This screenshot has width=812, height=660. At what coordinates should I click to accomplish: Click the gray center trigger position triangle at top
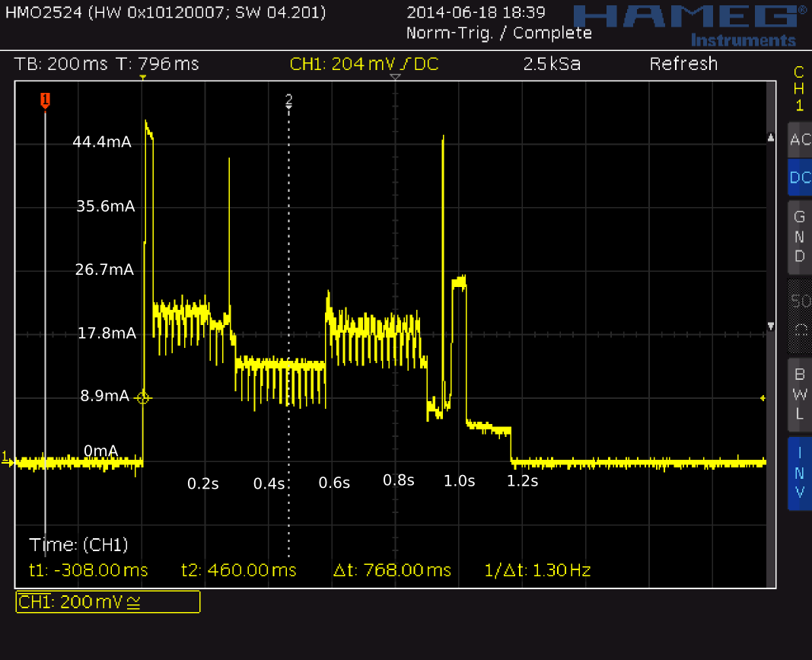(x=395, y=77)
